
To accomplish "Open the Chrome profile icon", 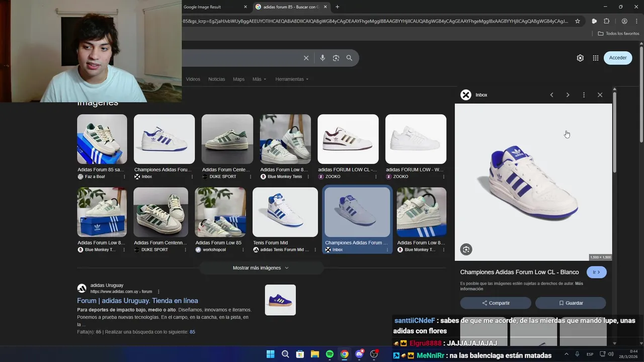I will 624,21.
